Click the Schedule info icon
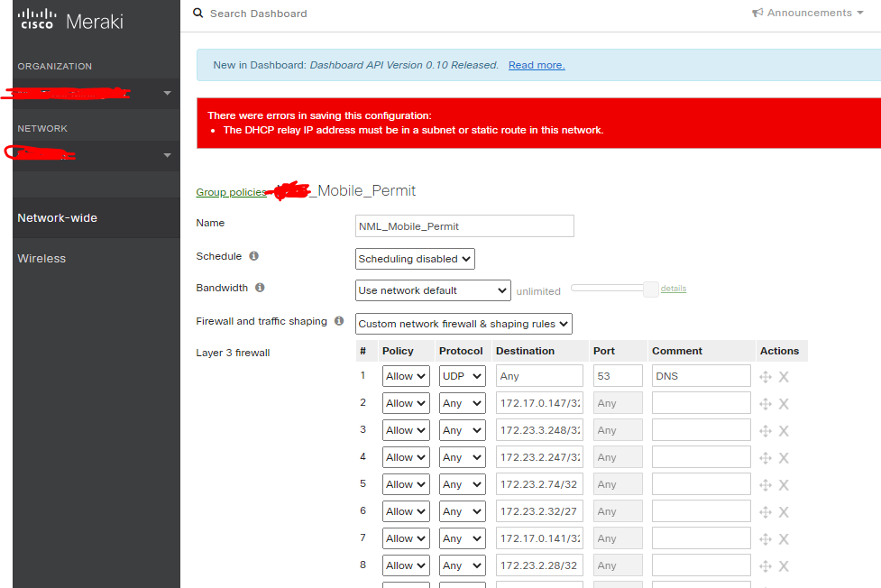This screenshot has height=588, width=881. pos(253,255)
